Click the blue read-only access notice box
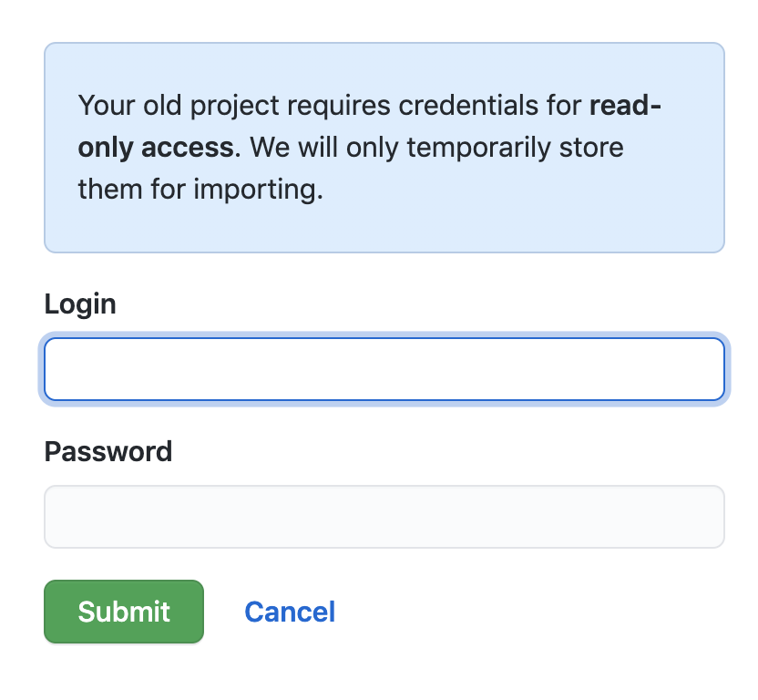The height and width of the screenshot is (700, 758). [x=384, y=148]
